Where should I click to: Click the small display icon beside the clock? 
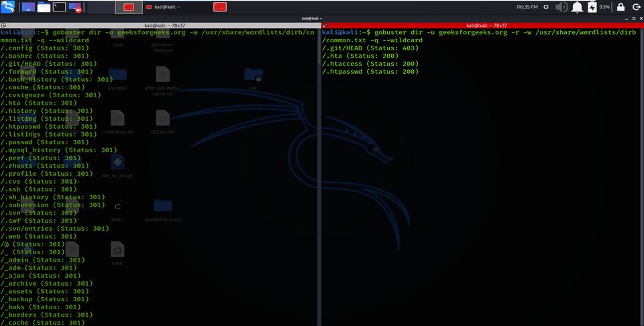click(x=546, y=7)
